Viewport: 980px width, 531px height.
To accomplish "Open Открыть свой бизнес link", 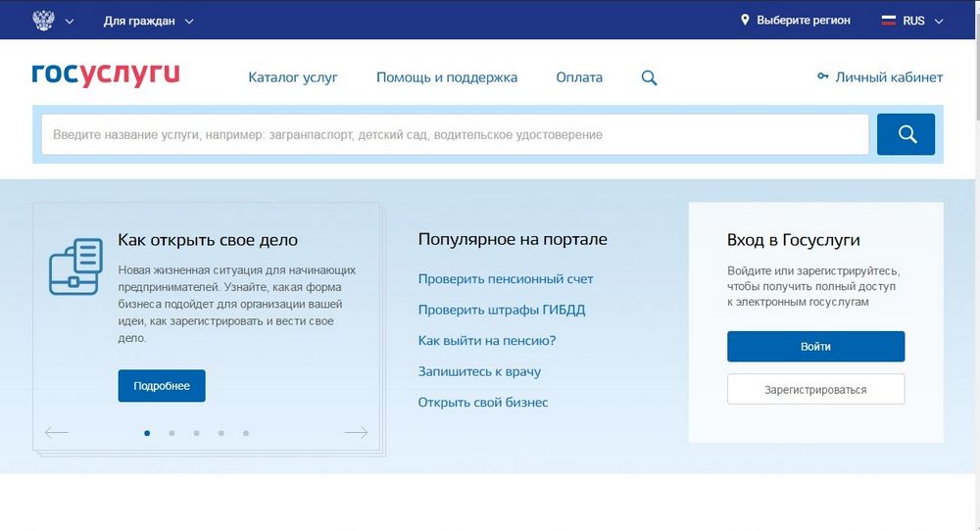I will [483, 403].
